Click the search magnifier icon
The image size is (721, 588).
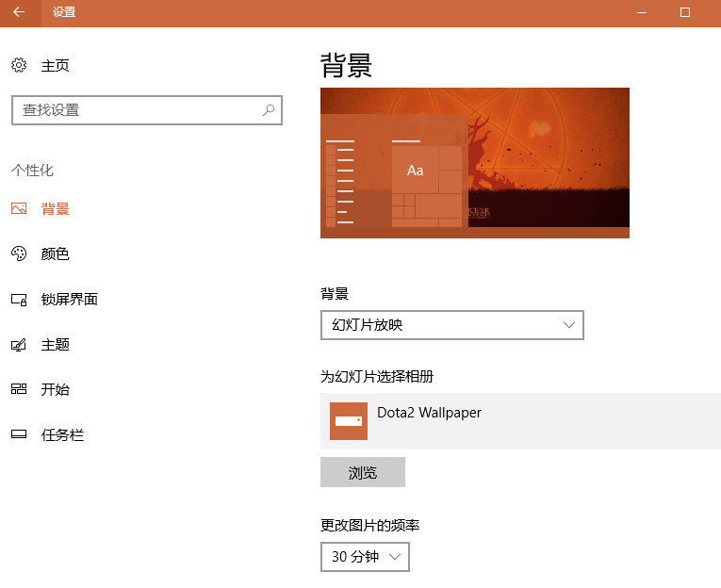pyautogui.click(x=269, y=110)
